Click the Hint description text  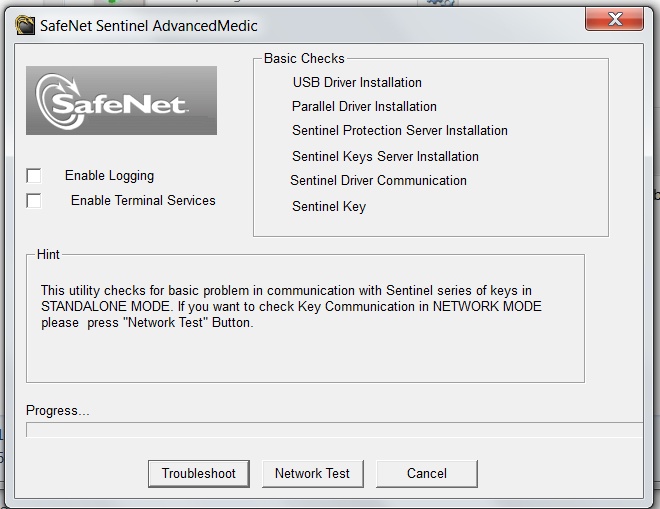click(x=291, y=306)
